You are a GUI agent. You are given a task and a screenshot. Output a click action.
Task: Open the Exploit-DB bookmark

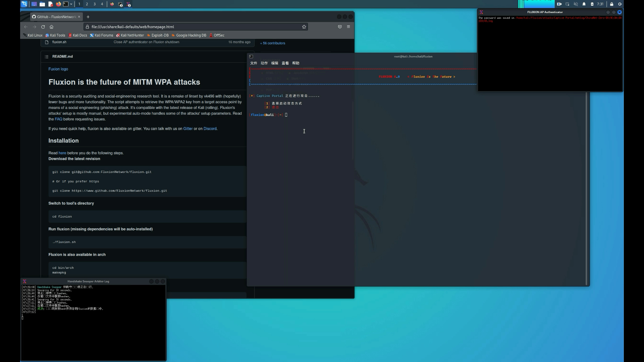click(x=158, y=35)
